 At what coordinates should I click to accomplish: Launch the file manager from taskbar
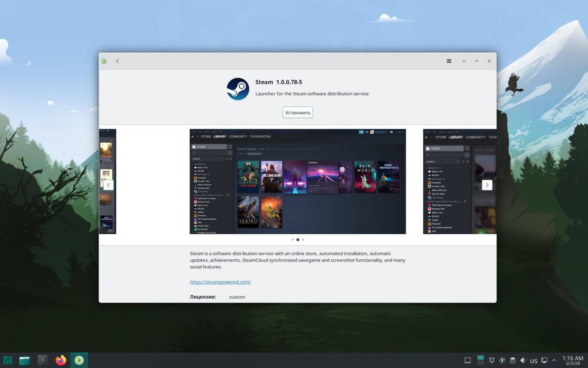(25, 360)
